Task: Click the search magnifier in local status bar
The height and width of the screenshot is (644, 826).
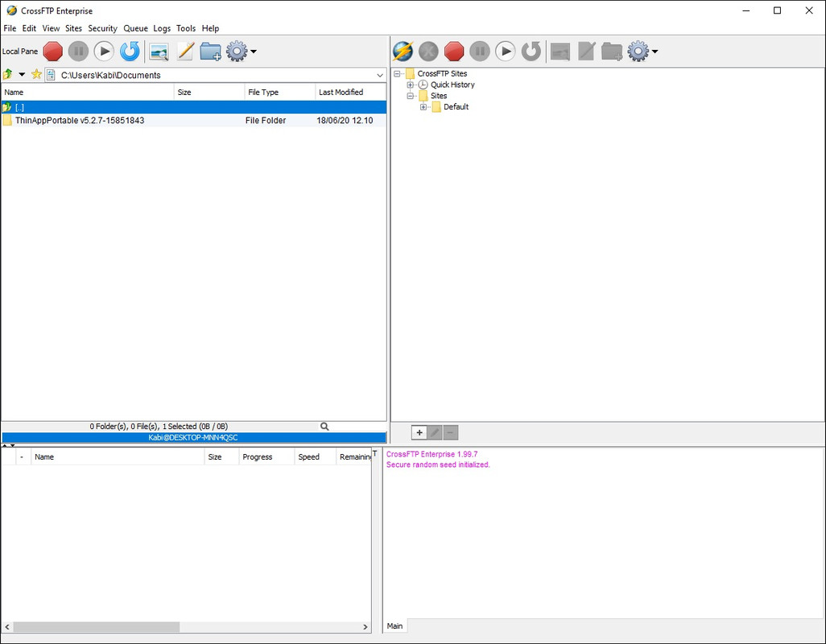Action: [x=324, y=427]
